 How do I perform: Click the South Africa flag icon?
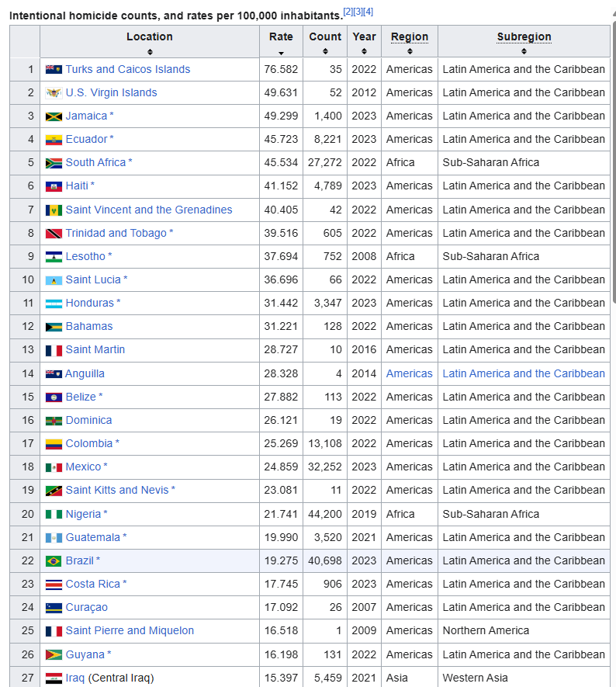click(x=54, y=163)
